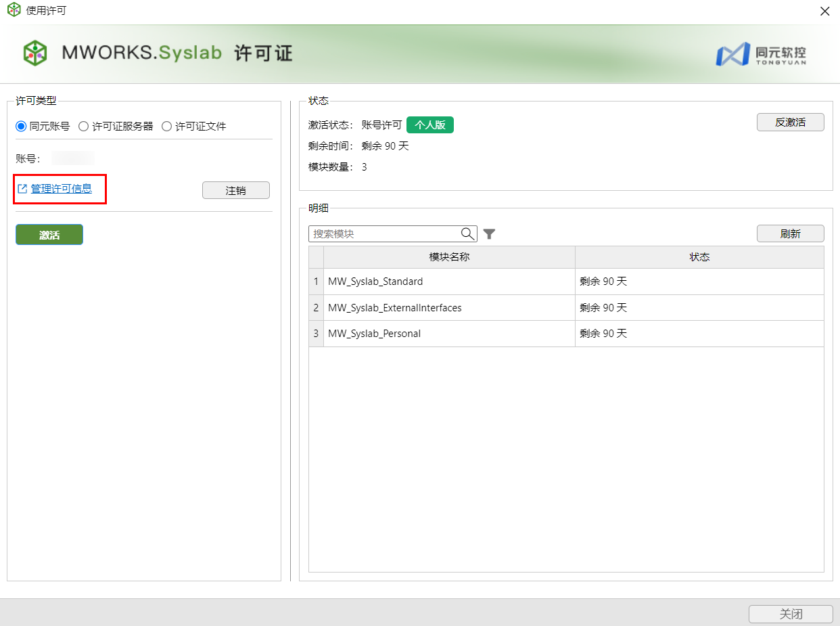Focus the 搜索模块 search field

(384, 233)
